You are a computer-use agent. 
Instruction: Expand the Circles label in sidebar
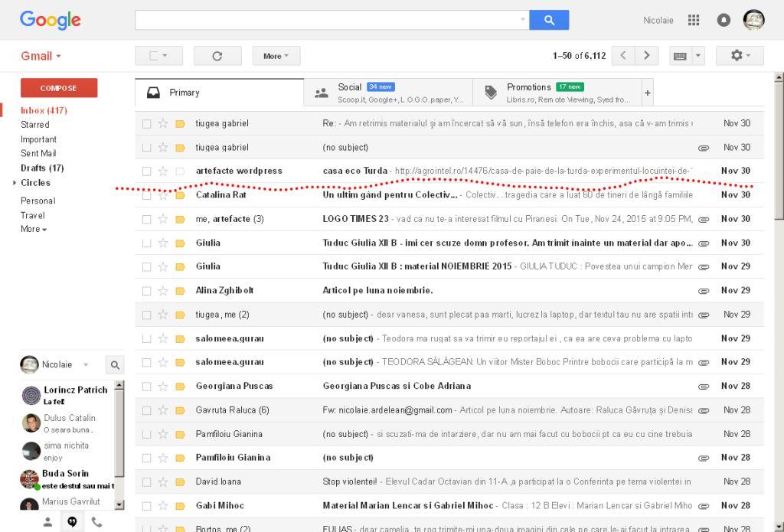[15, 183]
